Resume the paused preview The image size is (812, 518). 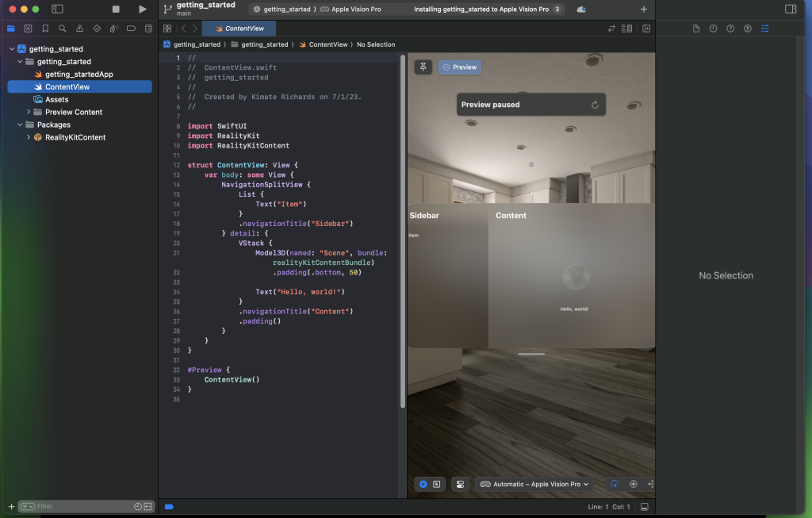click(x=596, y=104)
